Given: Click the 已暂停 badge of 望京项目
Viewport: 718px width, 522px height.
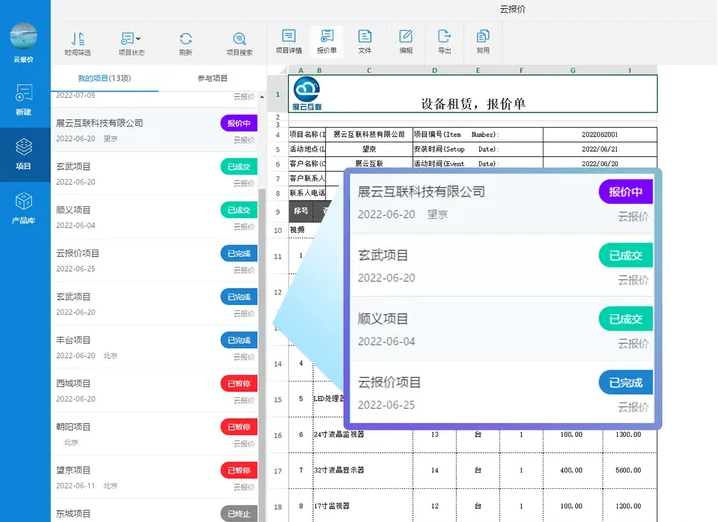Looking at the screenshot, I should [239, 470].
